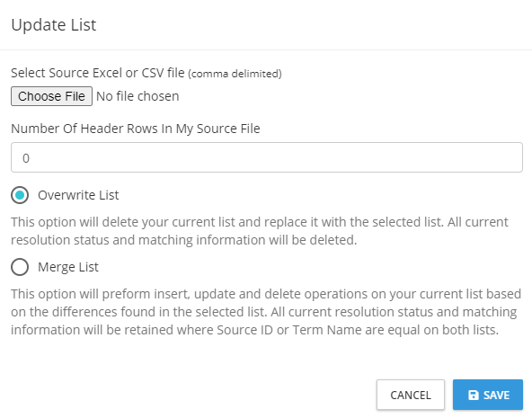Click the Overwrite List label text

tap(78, 195)
